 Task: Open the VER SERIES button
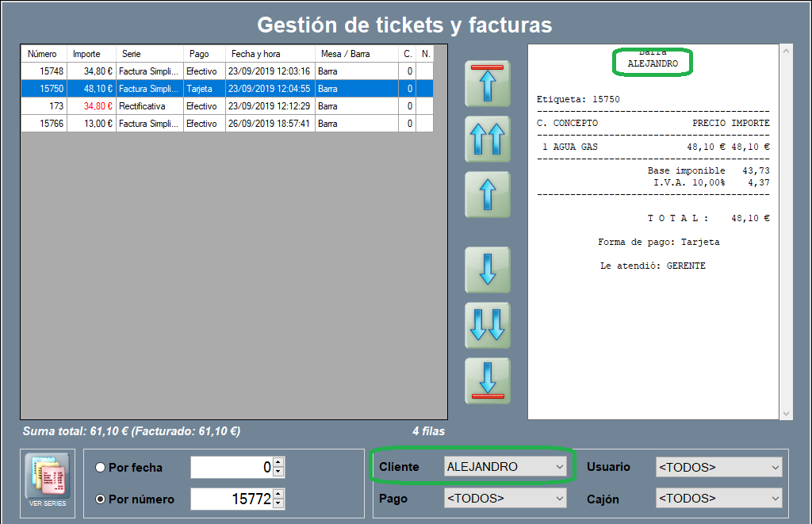48,484
